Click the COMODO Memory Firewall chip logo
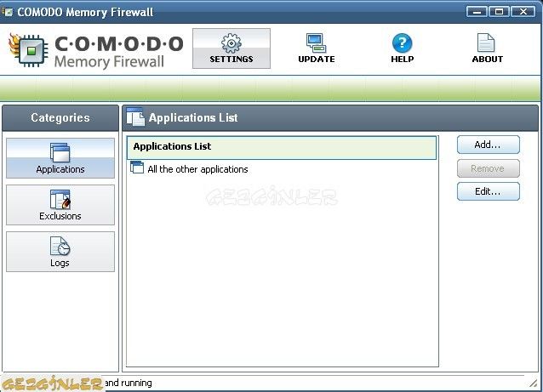The width and height of the screenshot is (543, 392). coord(28,50)
